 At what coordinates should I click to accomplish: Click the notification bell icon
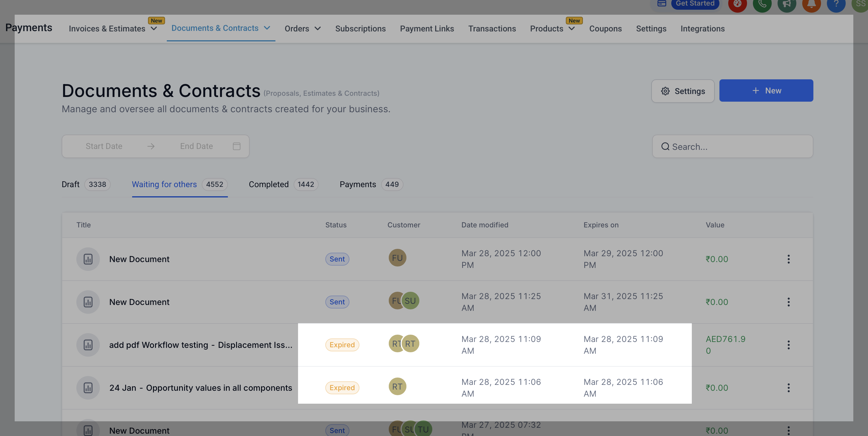tap(811, 4)
